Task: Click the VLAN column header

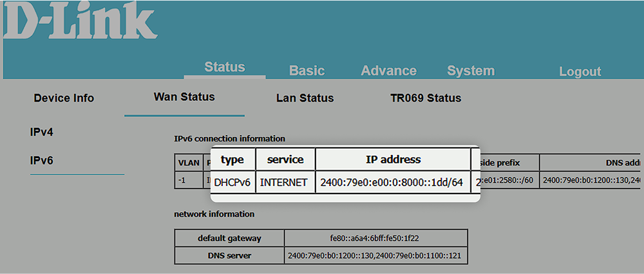Action: pyautogui.click(x=189, y=163)
